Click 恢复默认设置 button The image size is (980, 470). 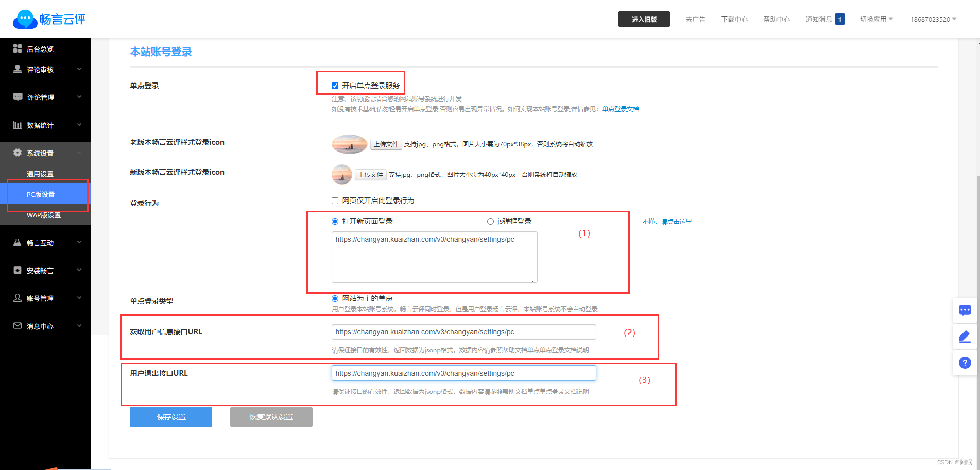271,417
